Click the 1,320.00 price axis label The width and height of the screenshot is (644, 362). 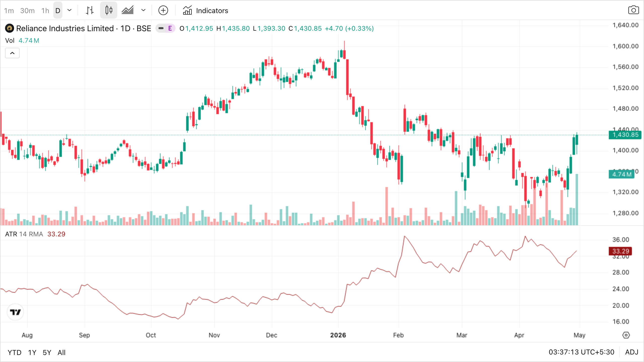pos(625,192)
